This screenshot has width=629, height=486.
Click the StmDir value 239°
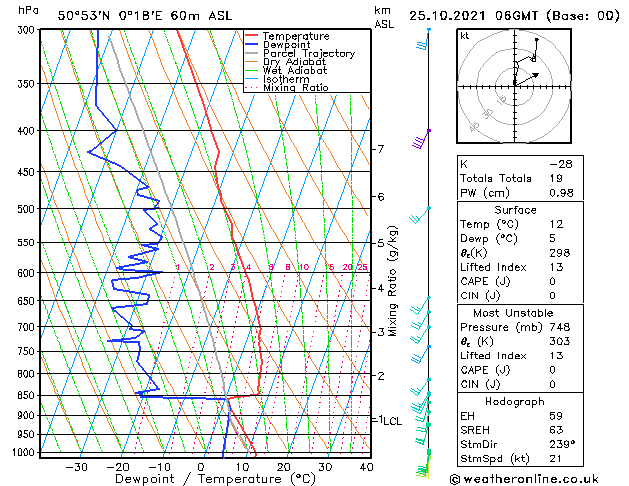tap(562, 444)
